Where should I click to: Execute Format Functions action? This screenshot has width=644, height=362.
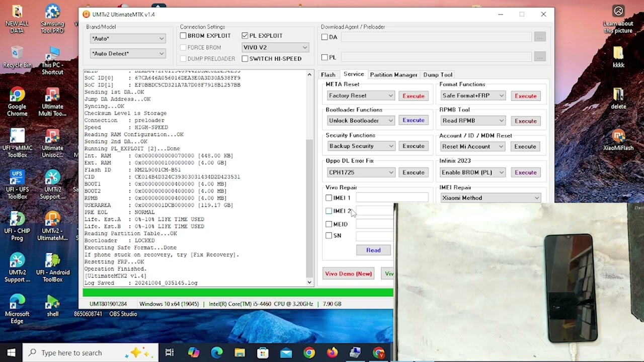click(x=526, y=96)
